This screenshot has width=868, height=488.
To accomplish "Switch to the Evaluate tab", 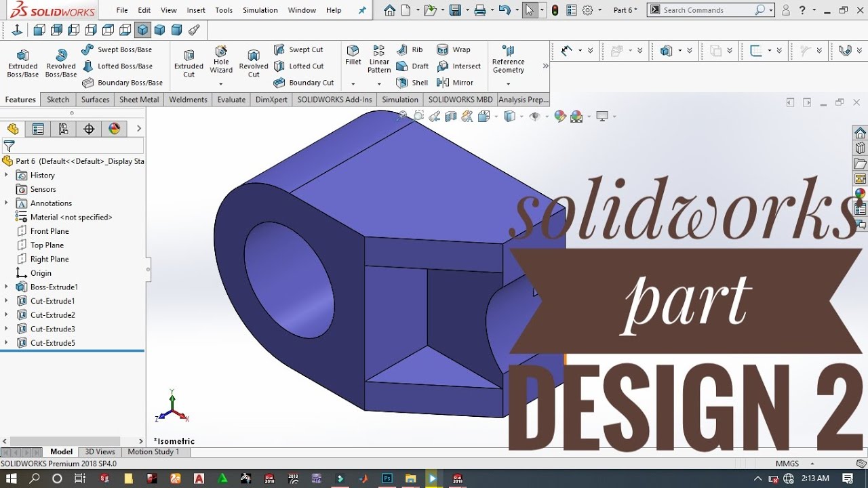I will click(231, 100).
